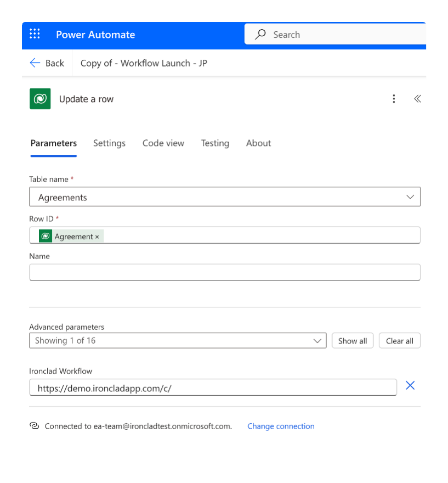
Task: Click the Change connection link
Action: tap(281, 426)
